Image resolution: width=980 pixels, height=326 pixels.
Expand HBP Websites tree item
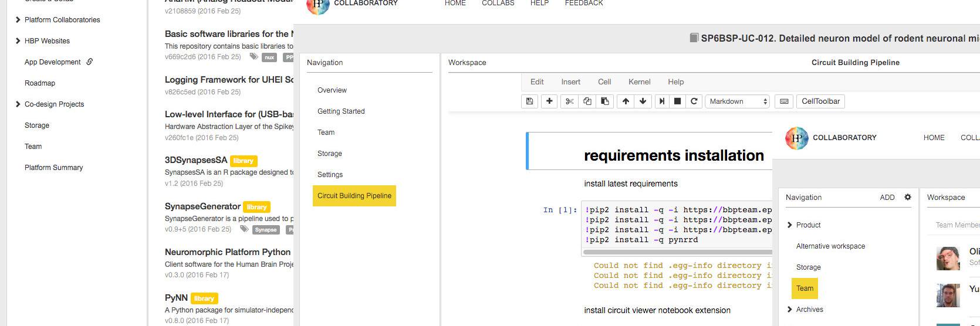[18, 40]
